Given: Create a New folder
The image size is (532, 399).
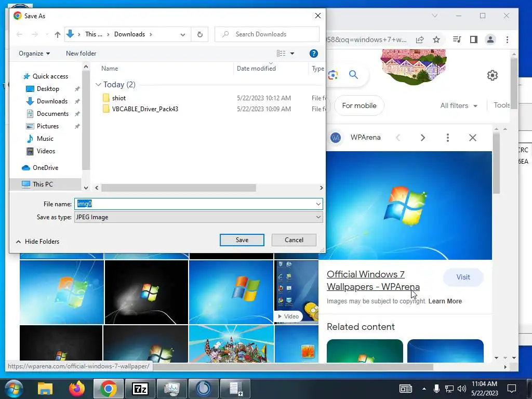Looking at the screenshot, I should pos(81,54).
